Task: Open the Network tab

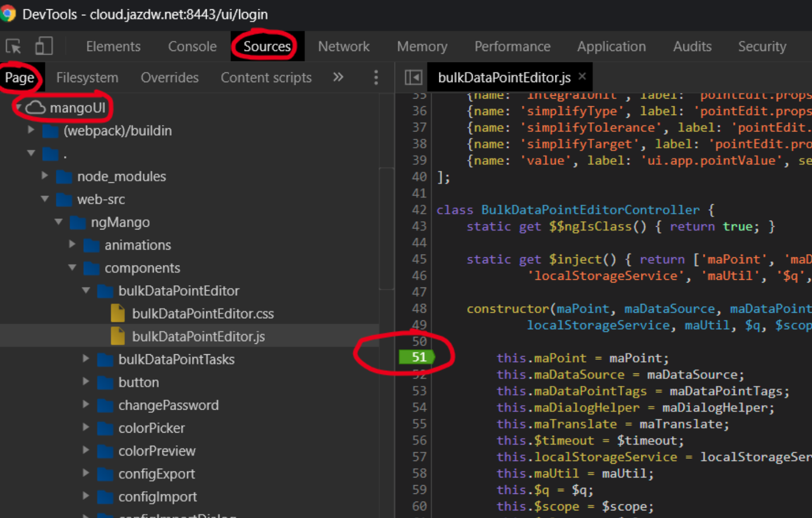Action: pos(344,47)
